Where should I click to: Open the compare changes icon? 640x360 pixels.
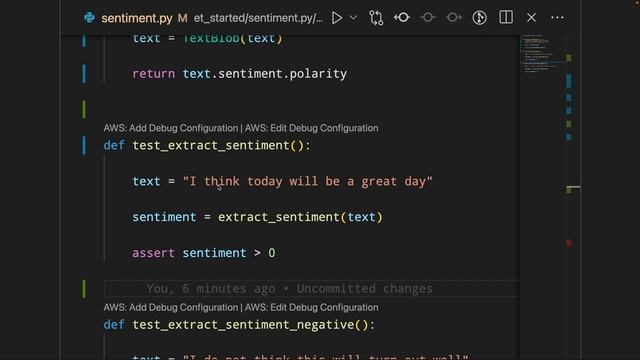click(376, 18)
